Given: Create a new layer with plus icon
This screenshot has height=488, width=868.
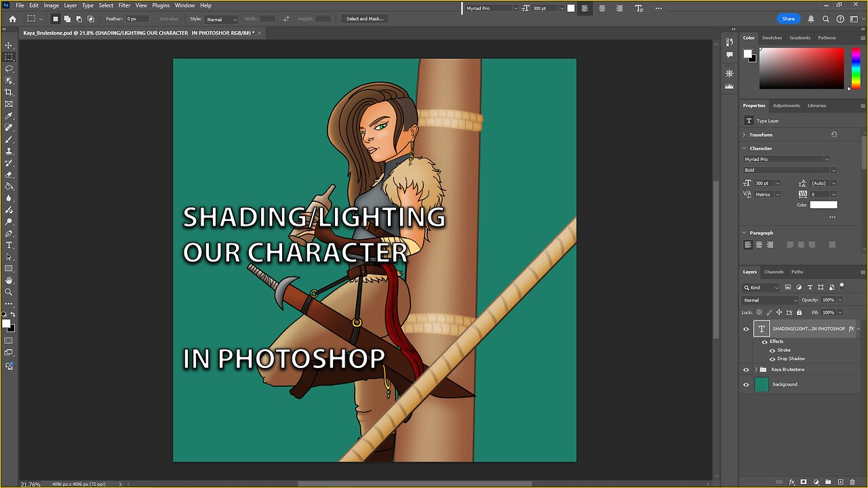Looking at the screenshot, I should (x=840, y=482).
